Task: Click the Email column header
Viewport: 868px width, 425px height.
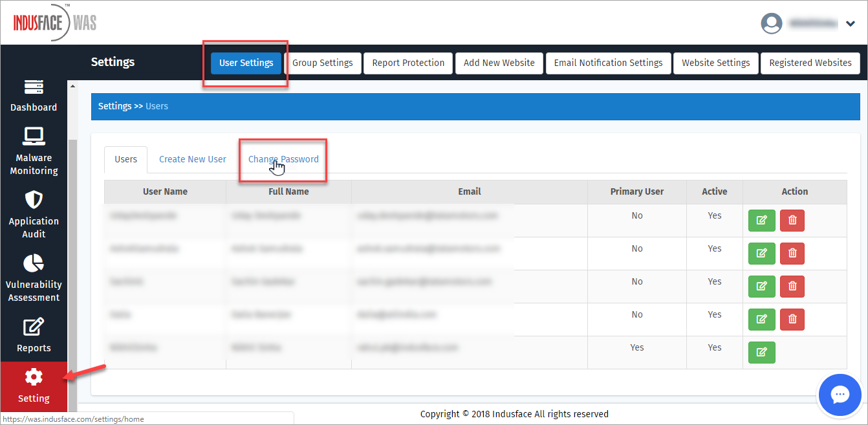Action: pos(470,191)
